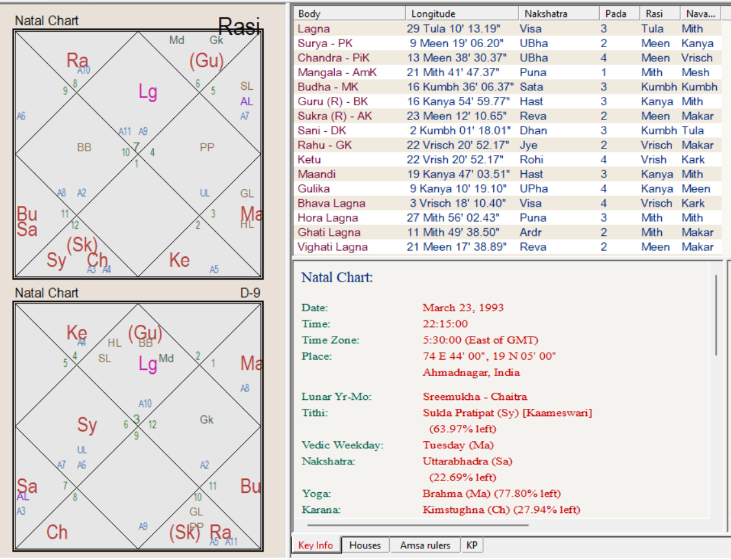Viewport: 731px width, 560px height.
Task: Click the Ke planet in Rasi chart
Action: pos(179,260)
